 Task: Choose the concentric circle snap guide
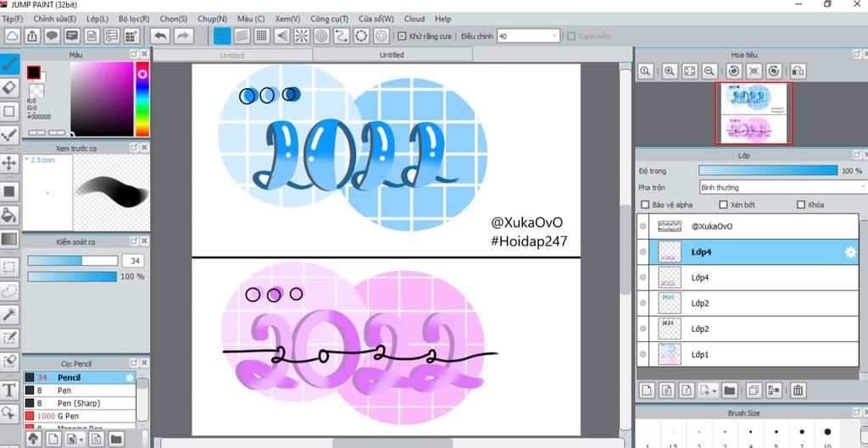(x=321, y=36)
